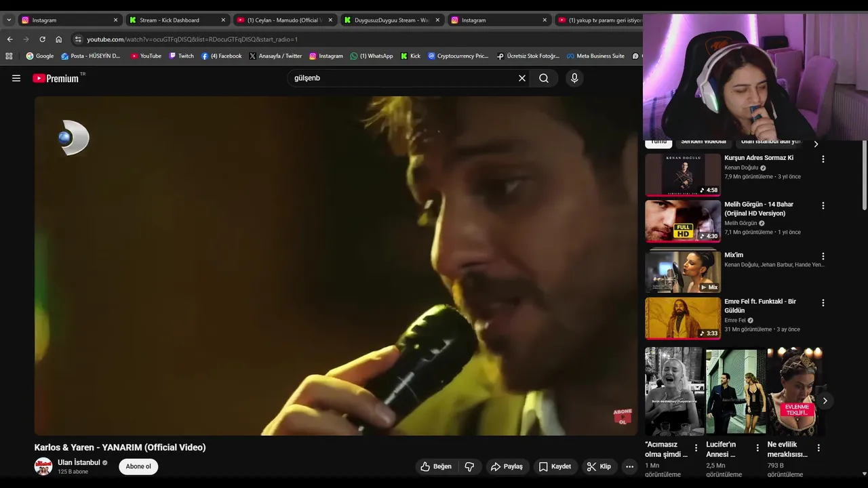This screenshot has height=488, width=868.
Task: Clear the search box with X icon
Action: click(x=522, y=78)
